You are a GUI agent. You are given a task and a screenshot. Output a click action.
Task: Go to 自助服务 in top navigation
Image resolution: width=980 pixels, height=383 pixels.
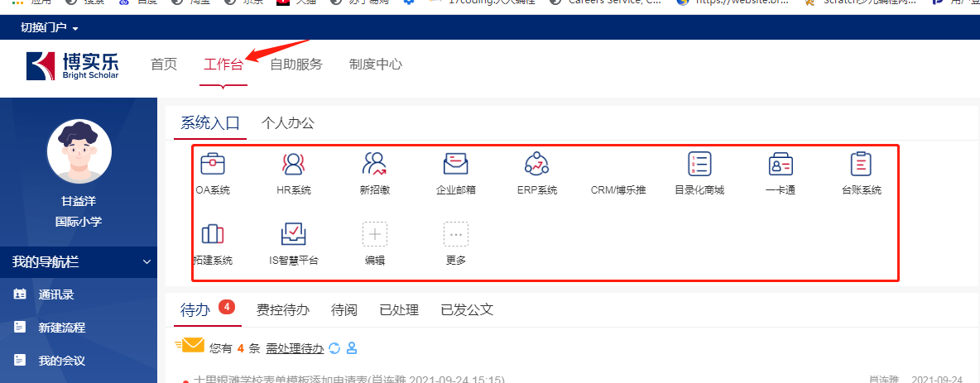(x=295, y=65)
